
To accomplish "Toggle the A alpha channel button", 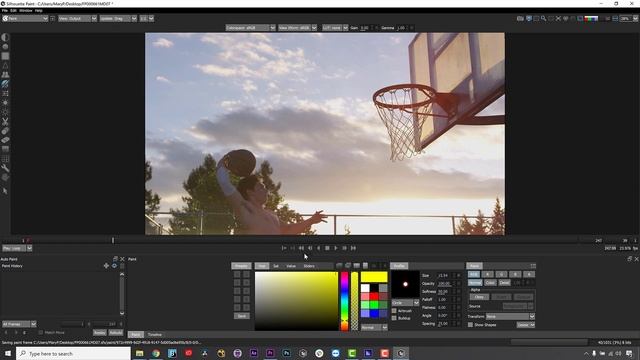I will coord(529,274).
